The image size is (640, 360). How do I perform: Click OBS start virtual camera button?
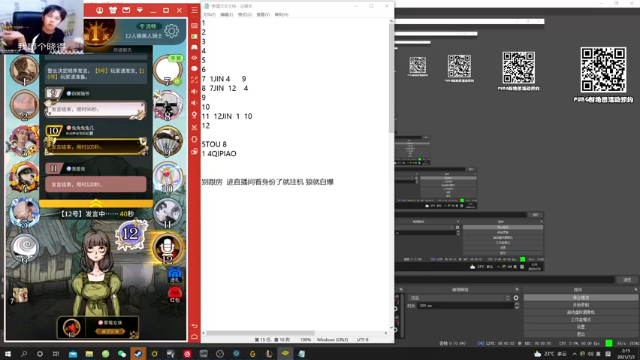pyautogui.click(x=580, y=312)
